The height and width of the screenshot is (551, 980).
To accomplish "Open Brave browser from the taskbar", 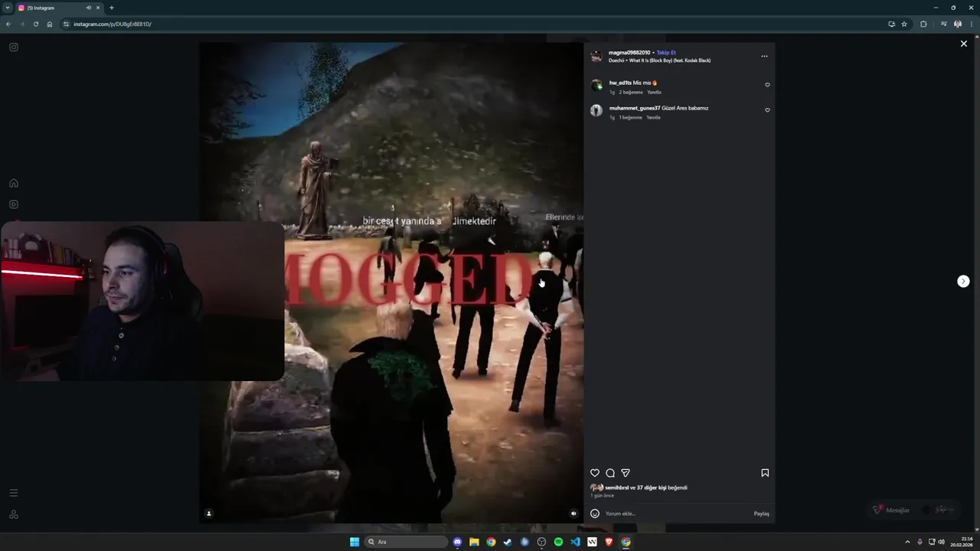I will (x=609, y=542).
